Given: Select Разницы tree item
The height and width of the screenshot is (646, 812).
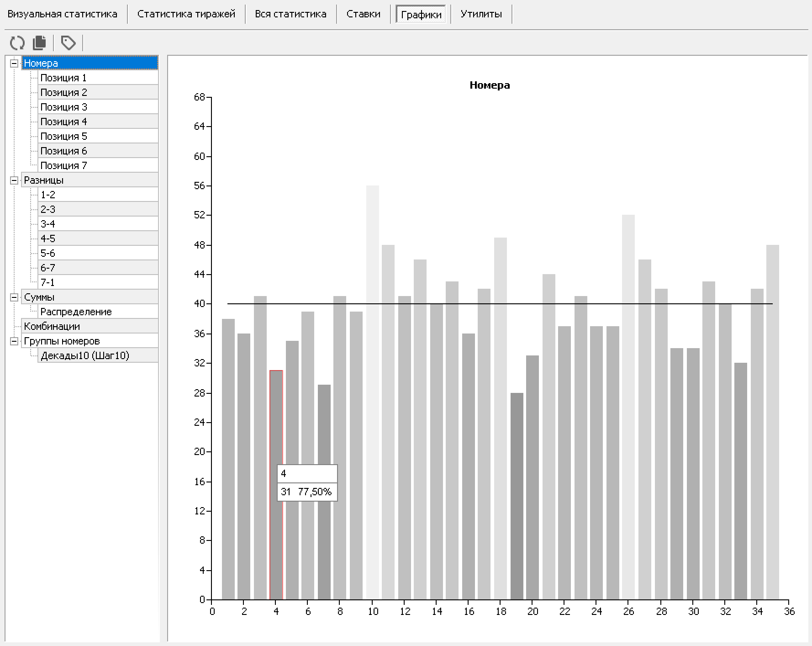Looking at the screenshot, I should pyautogui.click(x=90, y=180).
